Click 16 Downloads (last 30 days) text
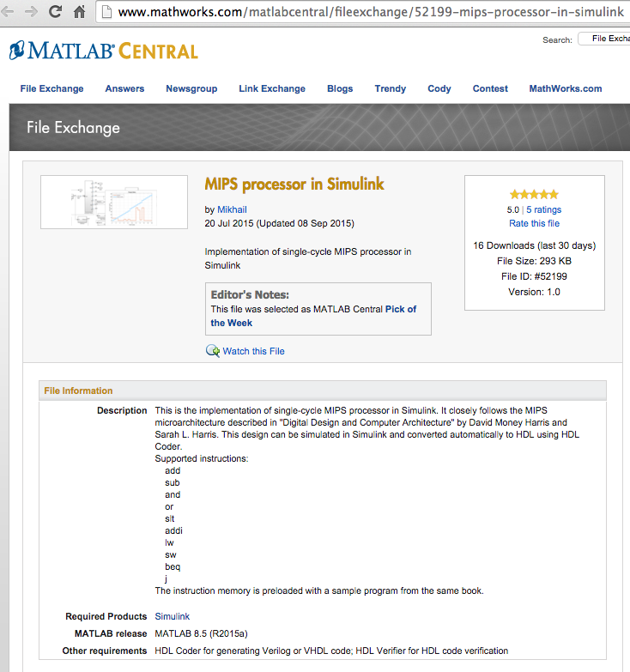This screenshot has width=630, height=672. point(534,245)
